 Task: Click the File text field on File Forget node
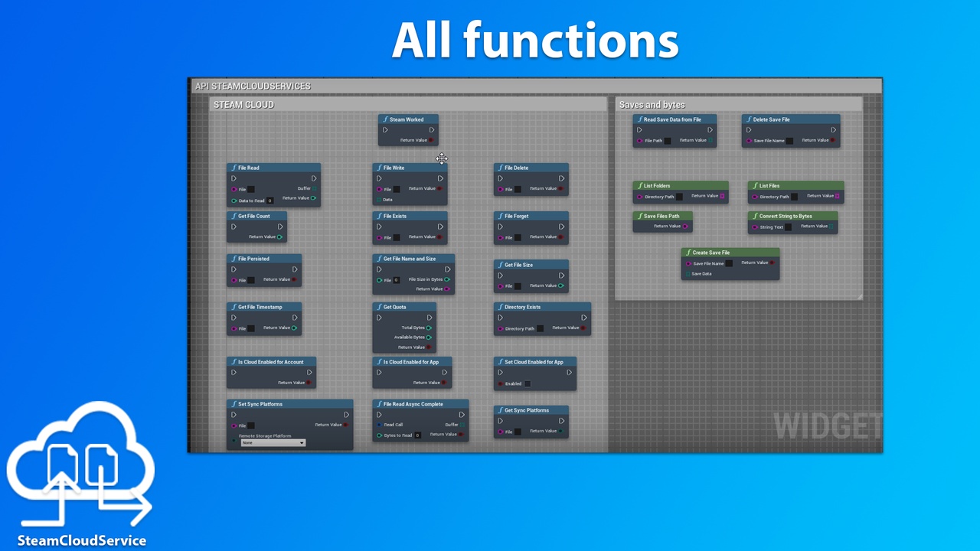coord(518,237)
